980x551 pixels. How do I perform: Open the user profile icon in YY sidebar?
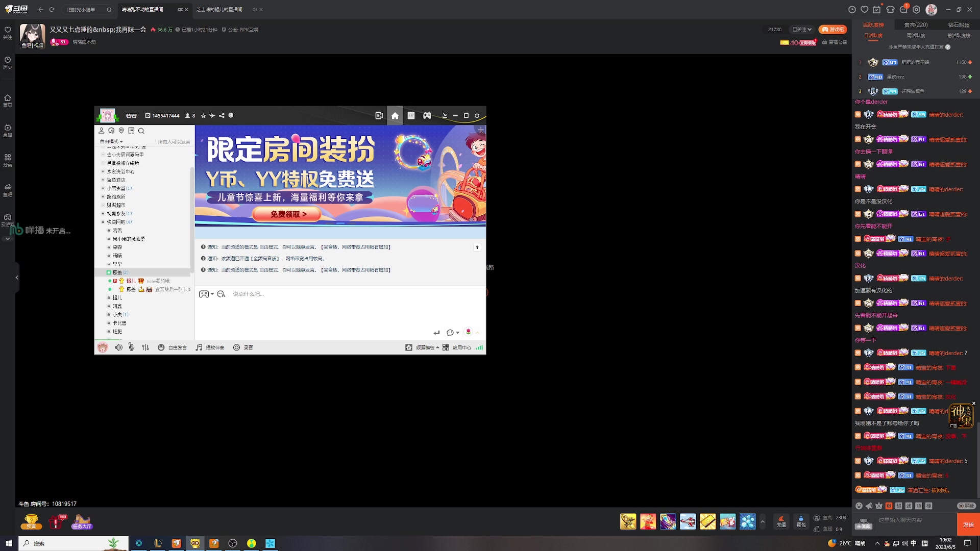pos(102,131)
